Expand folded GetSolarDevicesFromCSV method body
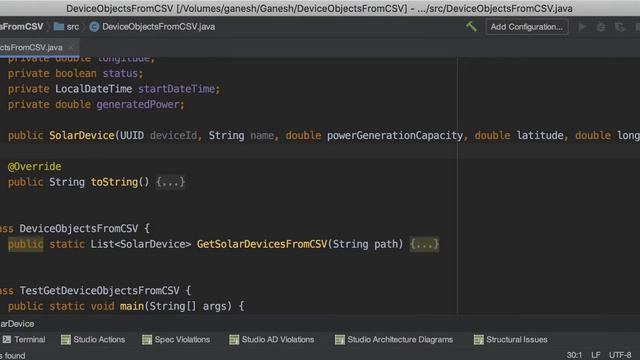 (424, 244)
